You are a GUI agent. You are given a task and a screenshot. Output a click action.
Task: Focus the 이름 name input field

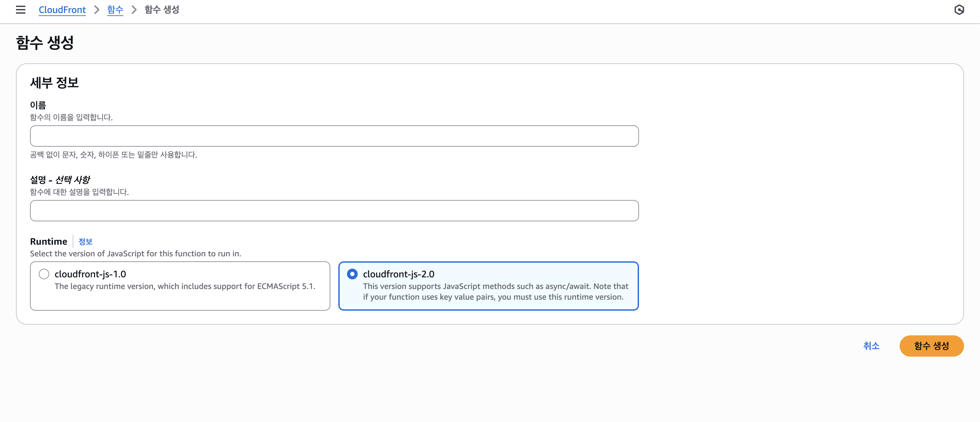[334, 136]
